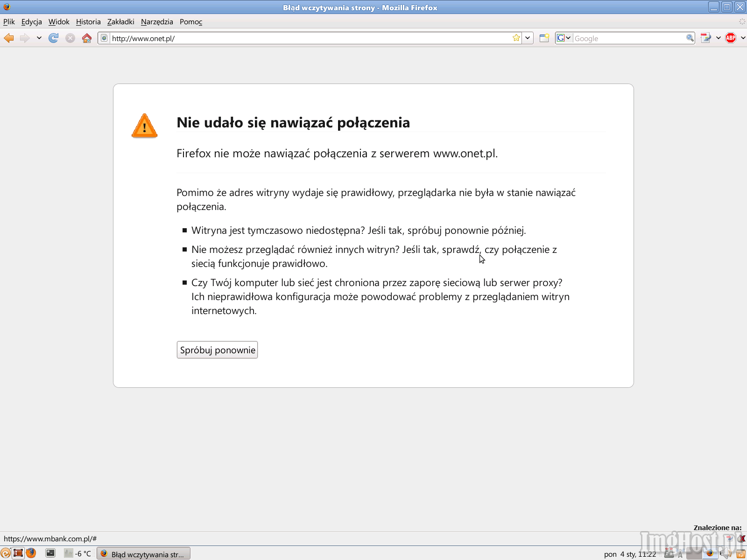Image resolution: width=747 pixels, height=560 pixels.
Task: Click the status bar page-with-arrow icon
Action: point(730,539)
